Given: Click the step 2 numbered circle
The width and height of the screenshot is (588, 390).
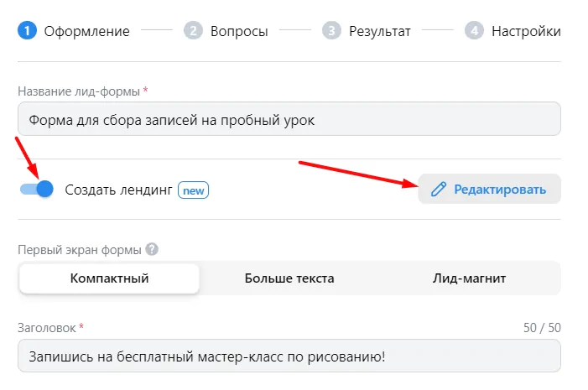Looking at the screenshot, I should [x=193, y=30].
